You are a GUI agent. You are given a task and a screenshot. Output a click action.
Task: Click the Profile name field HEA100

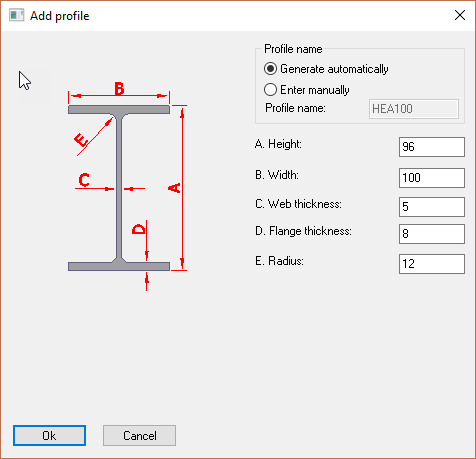414,109
